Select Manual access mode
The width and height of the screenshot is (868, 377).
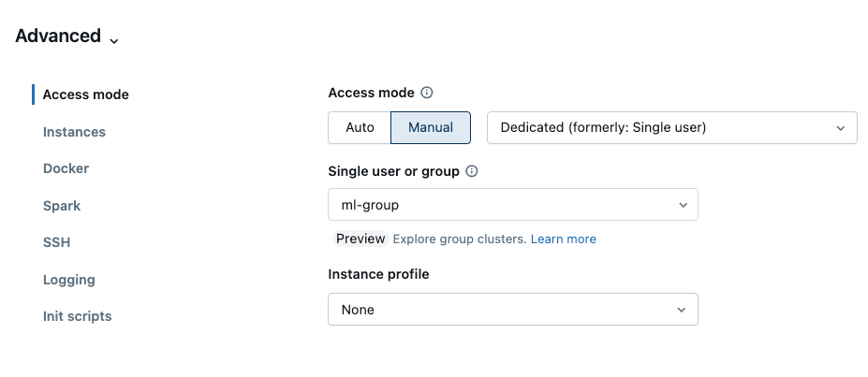(431, 128)
